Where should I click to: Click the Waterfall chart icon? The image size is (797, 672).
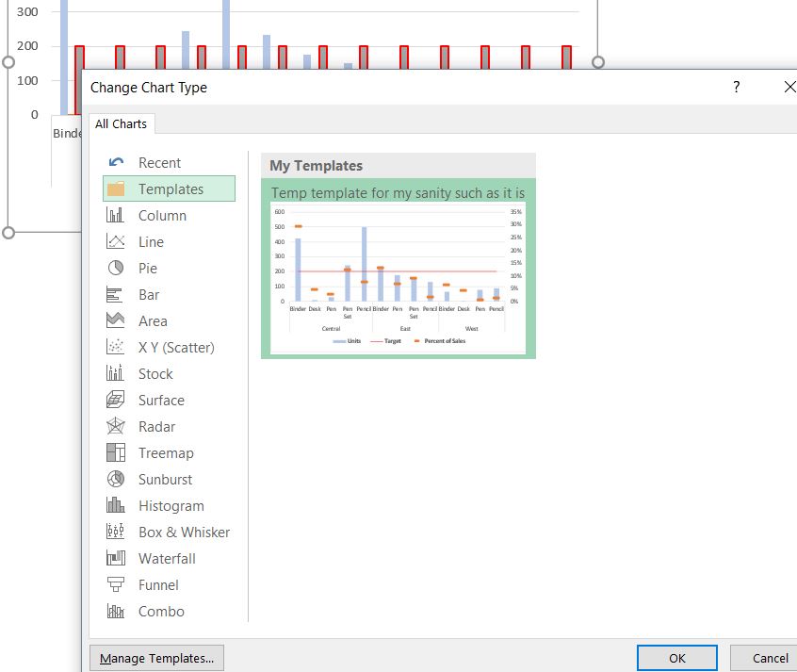(115, 558)
